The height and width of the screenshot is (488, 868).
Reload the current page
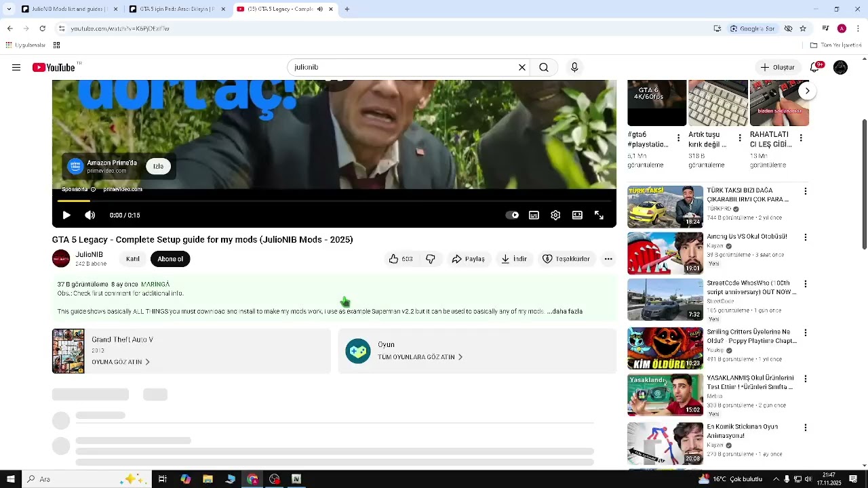click(42, 28)
